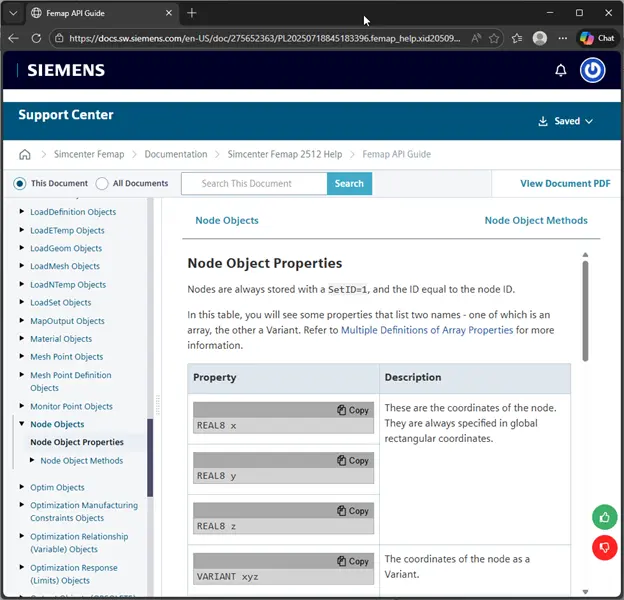Open the Copilot Chat button
The width and height of the screenshot is (624, 600).
click(x=597, y=38)
